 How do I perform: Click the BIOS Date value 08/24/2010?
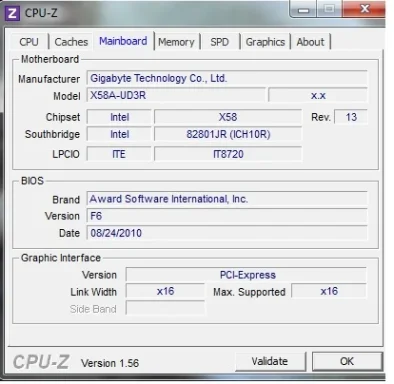(227, 233)
